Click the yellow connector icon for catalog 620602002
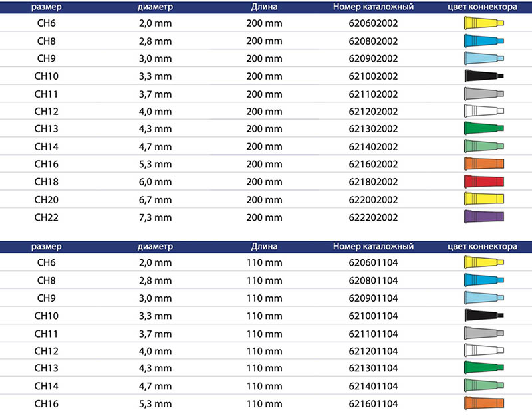The height and width of the screenshot is (416, 532). [x=484, y=23]
